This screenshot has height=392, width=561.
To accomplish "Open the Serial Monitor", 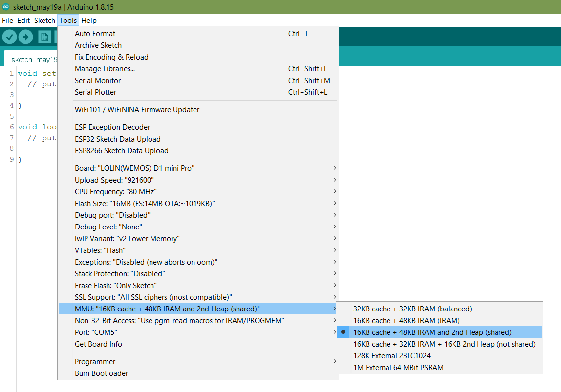I will coord(98,80).
